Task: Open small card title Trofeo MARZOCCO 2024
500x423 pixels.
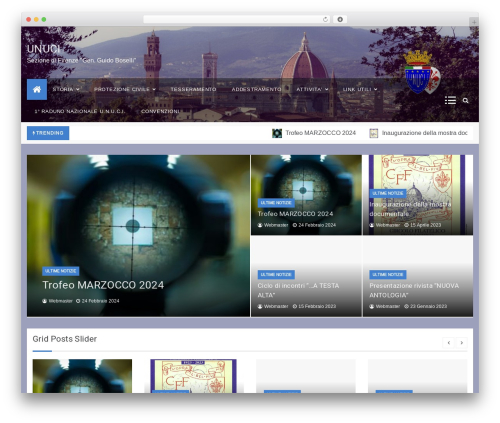Action: pyautogui.click(x=295, y=214)
